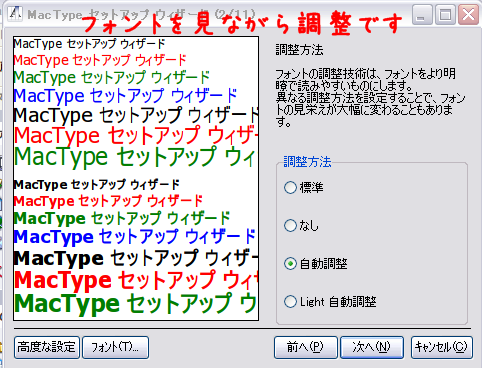Viewport: 482px width, 368px height.
Task: Close the MacType setup wizard
Action: click(469, 15)
